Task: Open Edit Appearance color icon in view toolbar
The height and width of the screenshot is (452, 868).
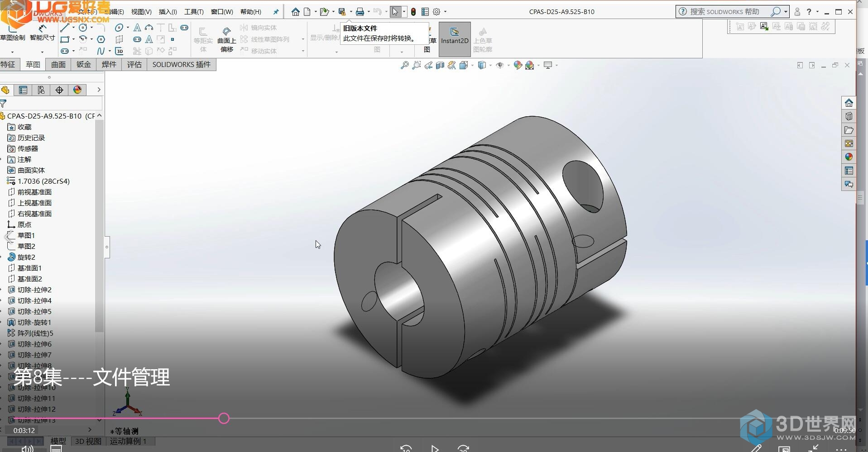Action: tap(518, 65)
